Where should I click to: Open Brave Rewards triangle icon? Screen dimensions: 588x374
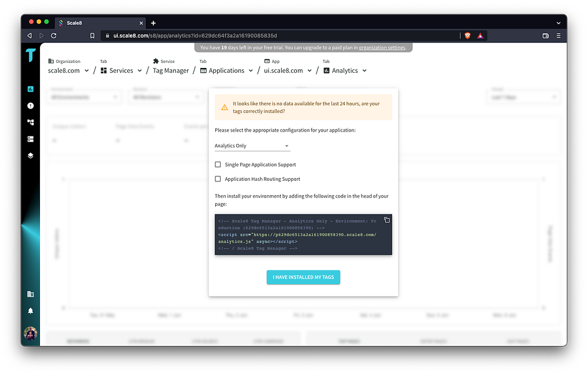480,36
